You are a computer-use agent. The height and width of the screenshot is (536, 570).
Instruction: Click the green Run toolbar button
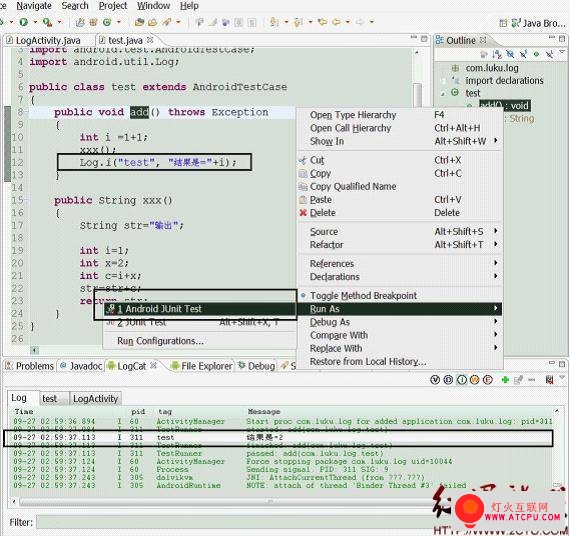(24, 22)
